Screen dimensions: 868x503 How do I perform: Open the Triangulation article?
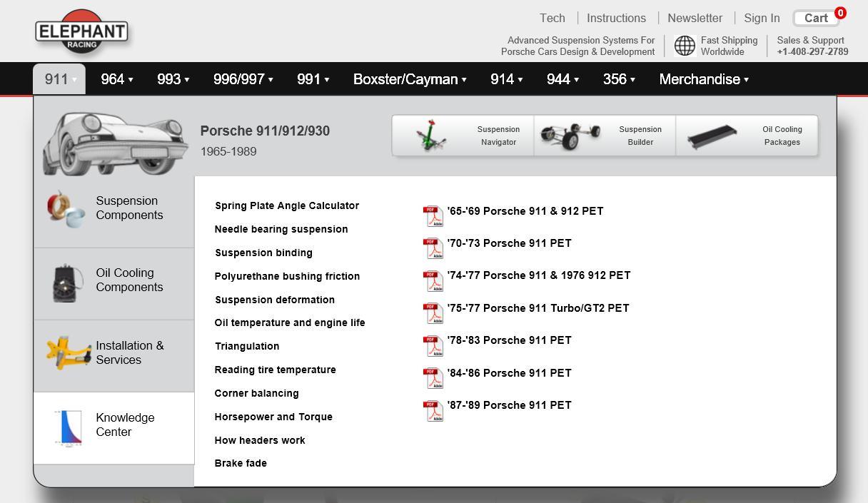(x=247, y=346)
